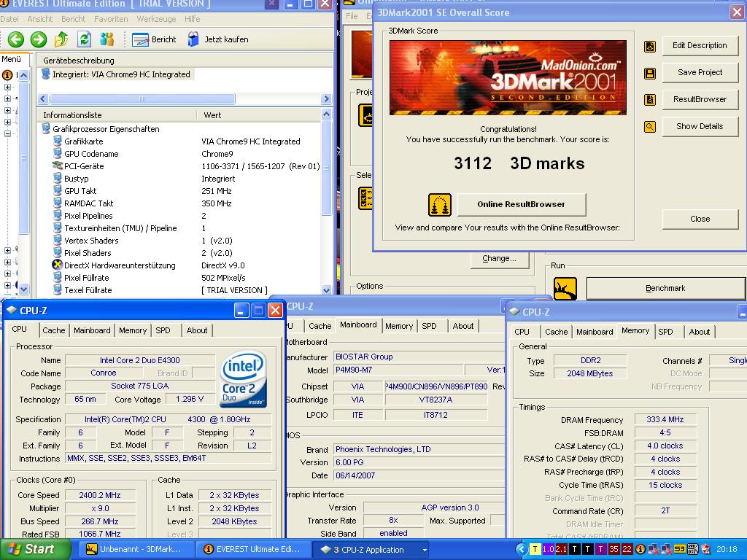
Task: Open the Favoriten menu in EVEREST
Action: point(111,19)
